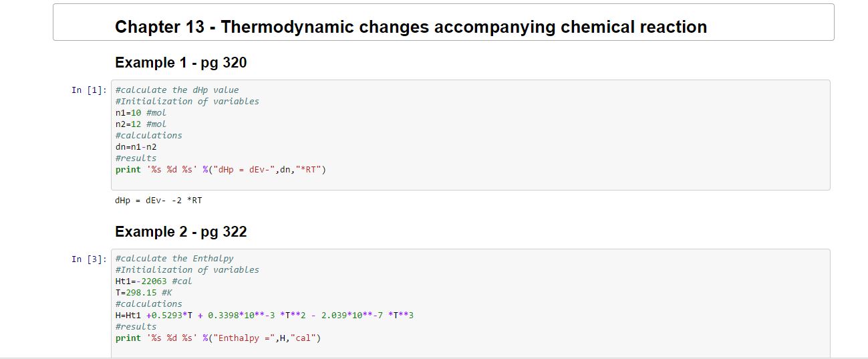This screenshot has width=868, height=359.
Task: Click the '#Initialization of variables' comment in the second cell
Action: point(187,270)
